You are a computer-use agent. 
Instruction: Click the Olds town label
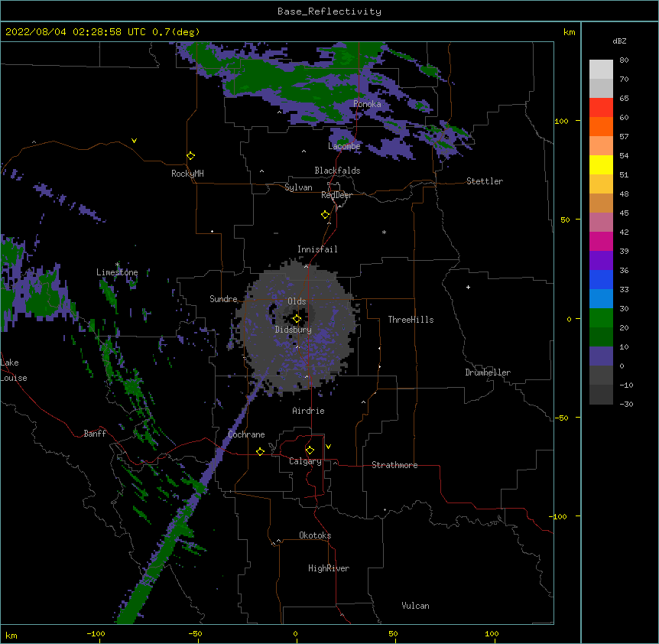(297, 301)
